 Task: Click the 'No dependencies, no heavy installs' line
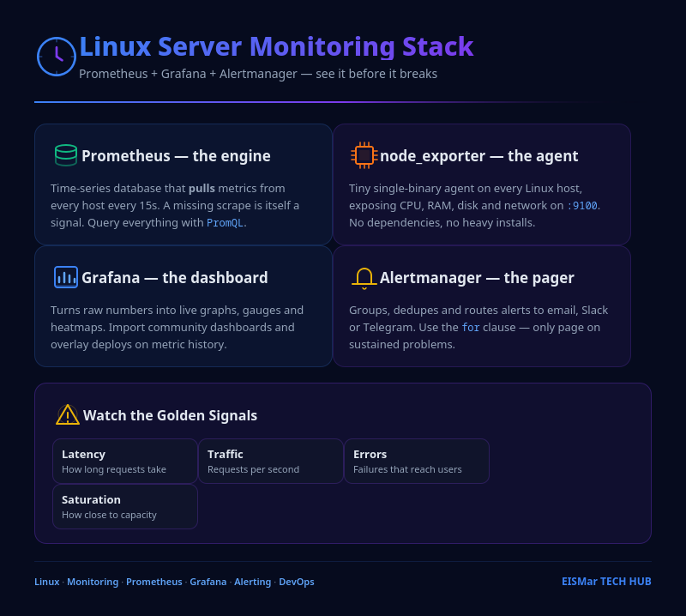point(442,223)
